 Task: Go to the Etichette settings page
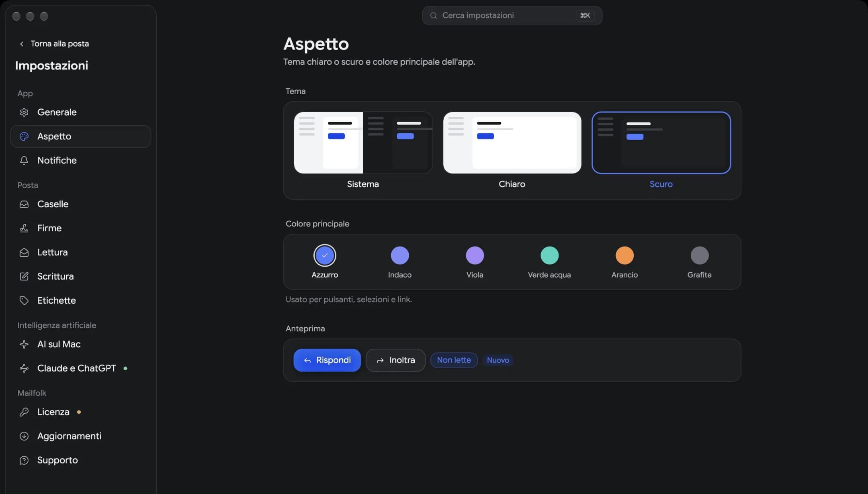click(x=81, y=300)
